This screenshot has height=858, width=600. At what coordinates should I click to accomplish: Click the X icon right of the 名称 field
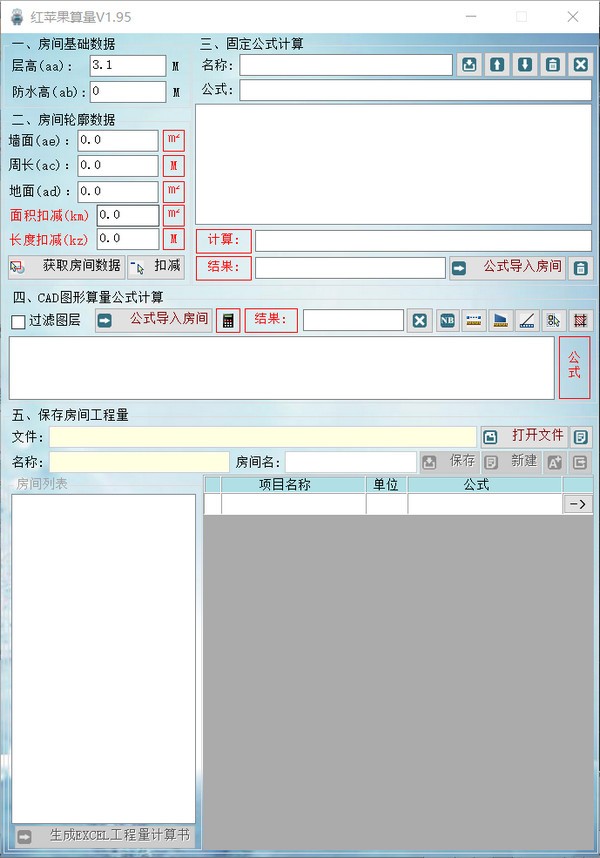click(x=580, y=65)
